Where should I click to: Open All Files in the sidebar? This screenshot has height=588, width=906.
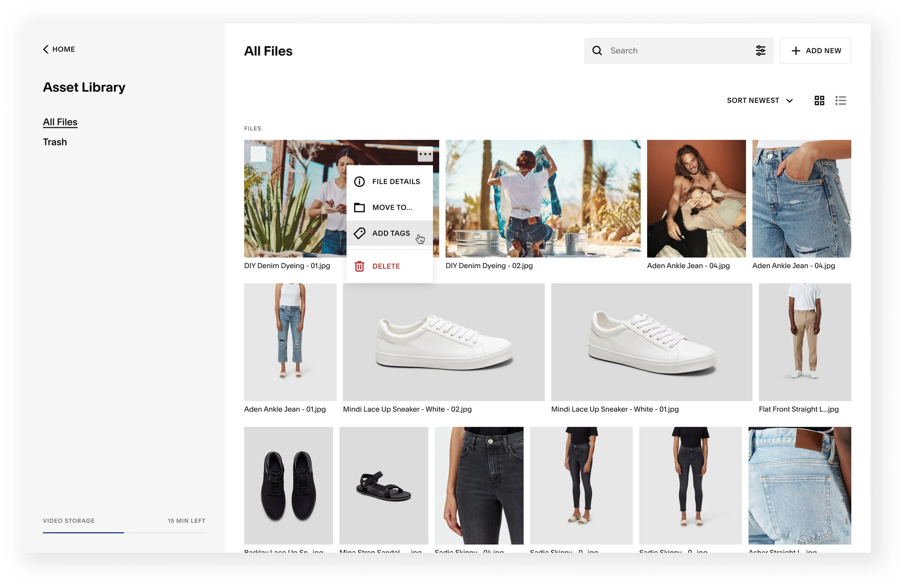coord(60,122)
